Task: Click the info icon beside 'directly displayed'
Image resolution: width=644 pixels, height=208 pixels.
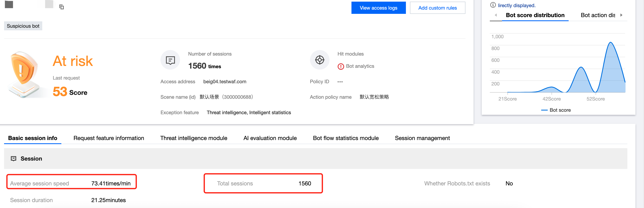Action: point(493,5)
